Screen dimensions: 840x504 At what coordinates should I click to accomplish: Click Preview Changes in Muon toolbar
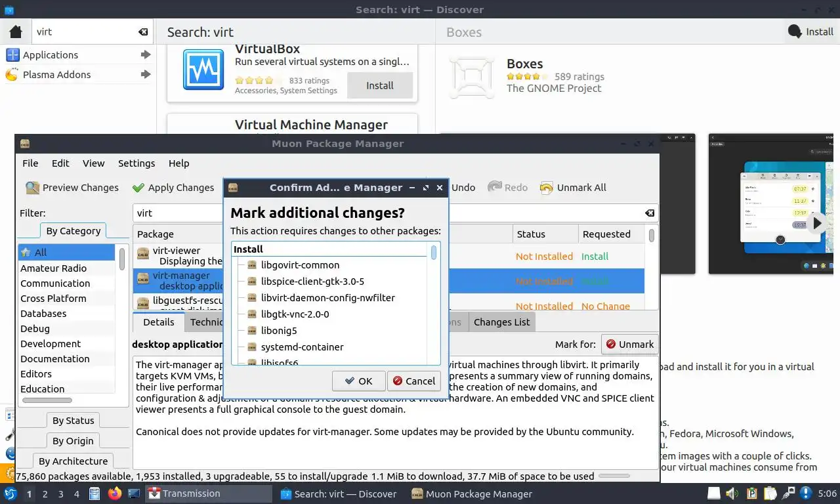72,188
